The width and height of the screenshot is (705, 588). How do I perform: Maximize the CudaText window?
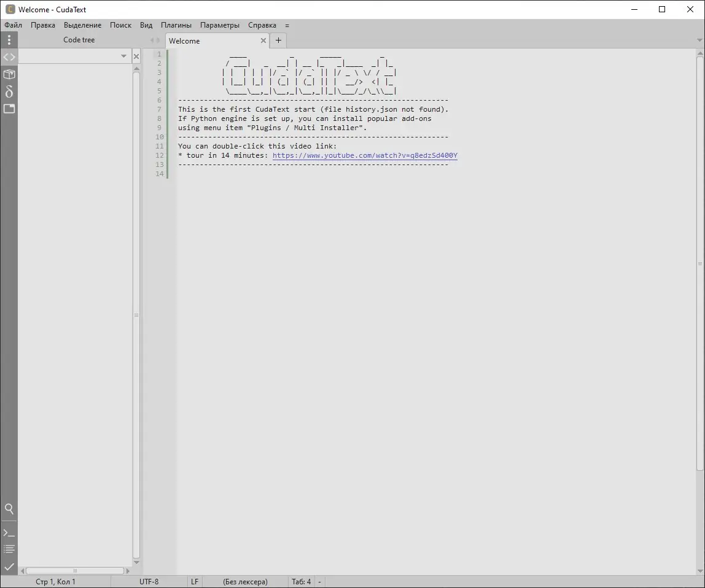coord(662,9)
